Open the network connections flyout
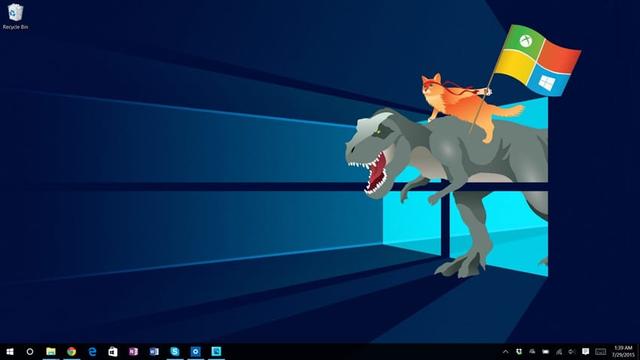This screenshot has height=360, width=640. pyautogui.click(x=559, y=351)
